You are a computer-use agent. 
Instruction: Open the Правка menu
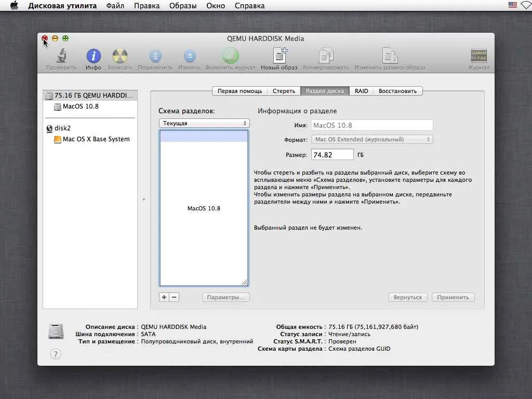147,6
